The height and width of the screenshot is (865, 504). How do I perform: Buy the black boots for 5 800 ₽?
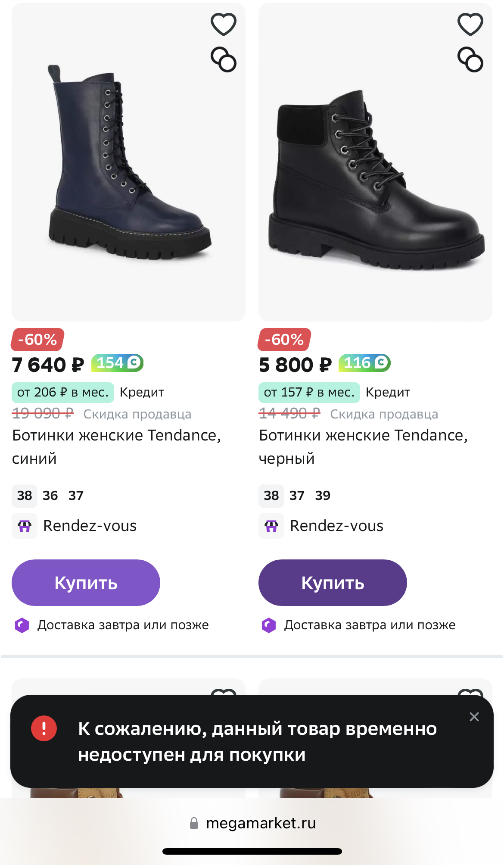(333, 583)
